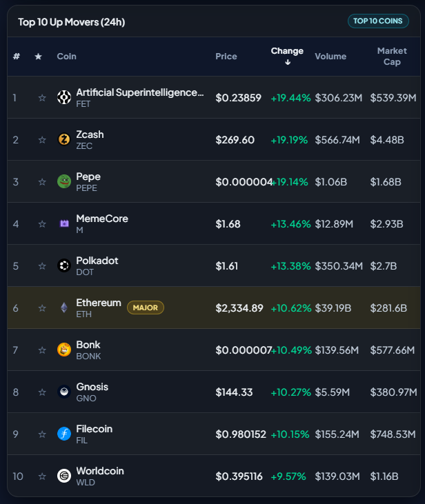Click the TOP 10 COINS button
This screenshot has width=425, height=504.
coord(378,21)
